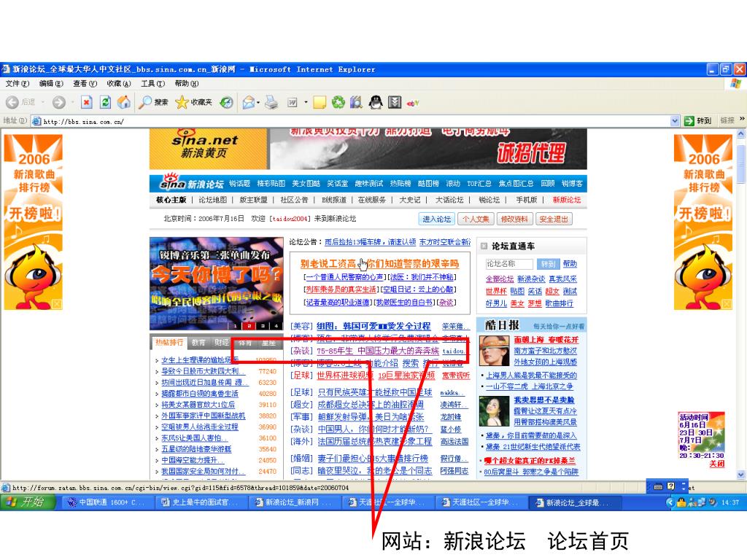Image resolution: width=747 pixels, height=560 pixels.
Task: Go back with the Back arrow icon
Action: [12, 102]
